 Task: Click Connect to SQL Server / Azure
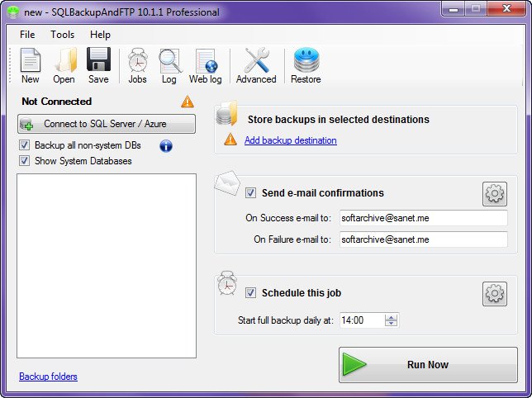pos(107,124)
